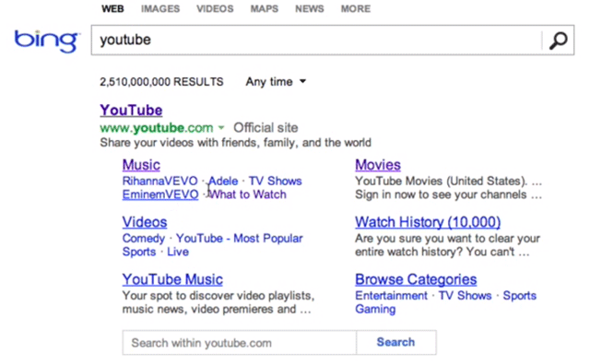
Task: Click the Search button for youtube.com
Action: coord(395,342)
